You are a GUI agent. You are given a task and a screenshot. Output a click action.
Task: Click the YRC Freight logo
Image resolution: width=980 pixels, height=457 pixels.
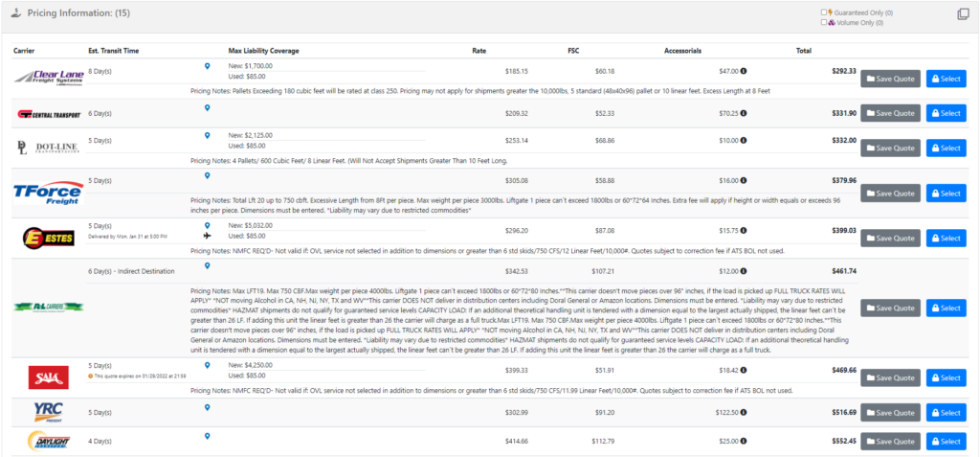[48, 412]
